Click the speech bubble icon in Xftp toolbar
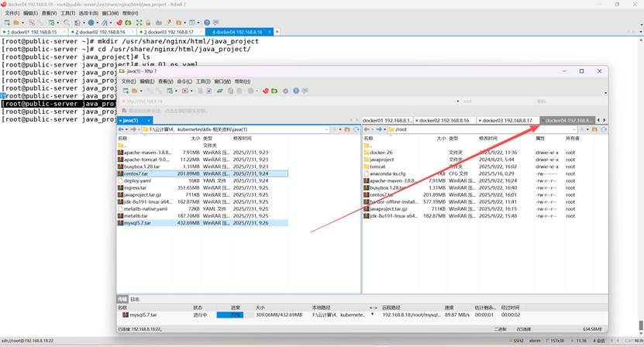This screenshot has height=347, width=644. (305, 91)
